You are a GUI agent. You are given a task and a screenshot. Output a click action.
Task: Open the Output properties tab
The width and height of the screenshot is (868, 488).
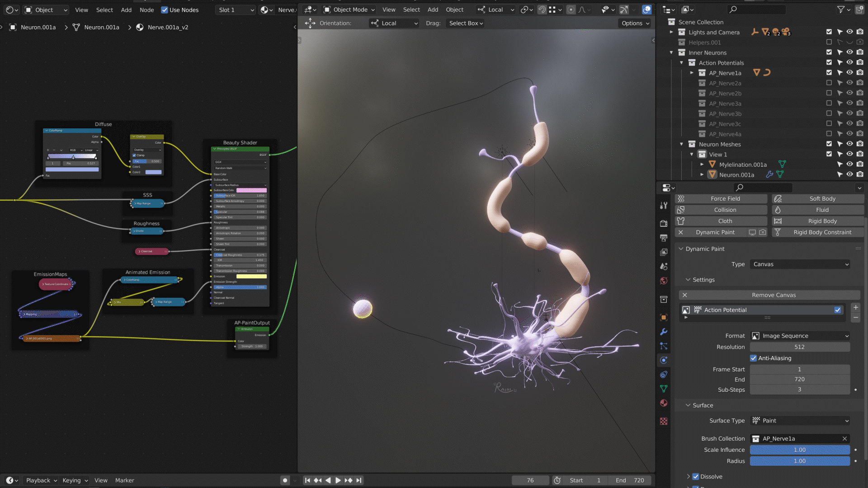[x=664, y=238]
